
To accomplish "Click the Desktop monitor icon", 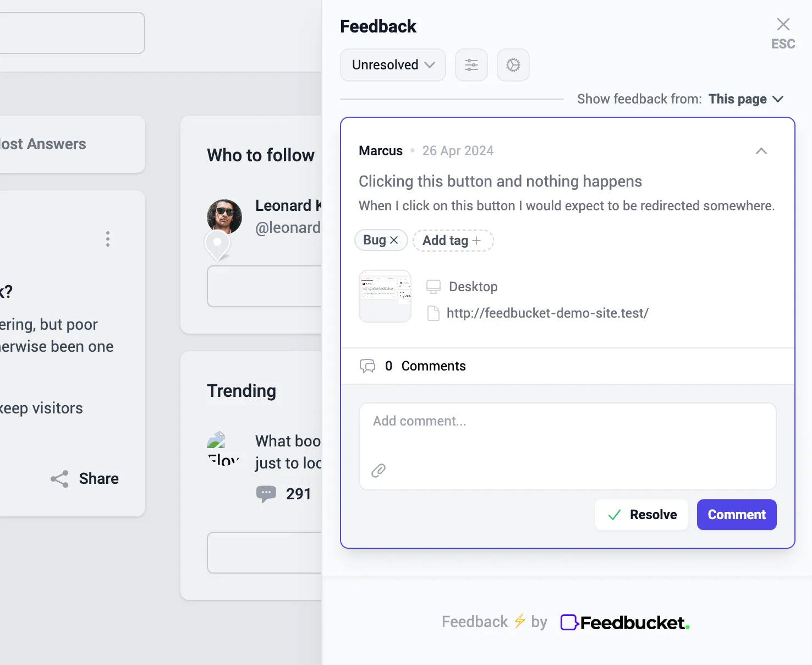I will tap(434, 286).
